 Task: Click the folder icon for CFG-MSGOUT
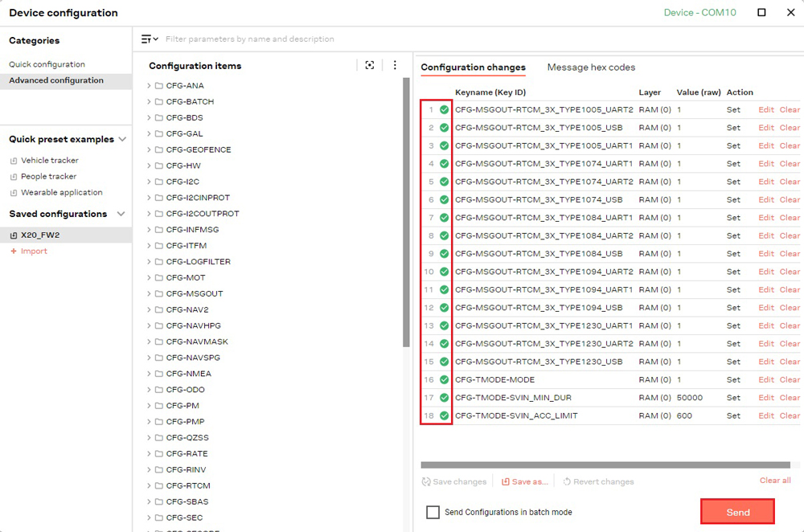(x=159, y=294)
